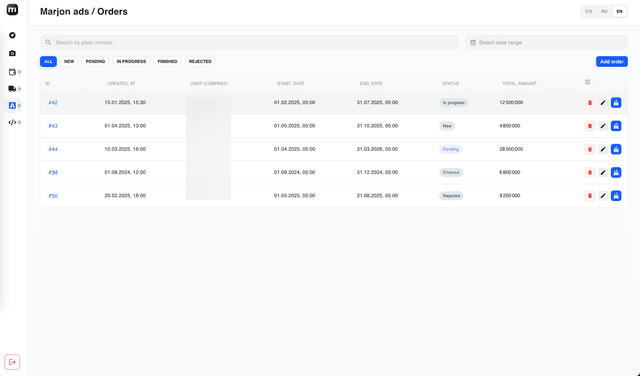Delete order #44
The height and width of the screenshot is (376, 640).
(590, 149)
